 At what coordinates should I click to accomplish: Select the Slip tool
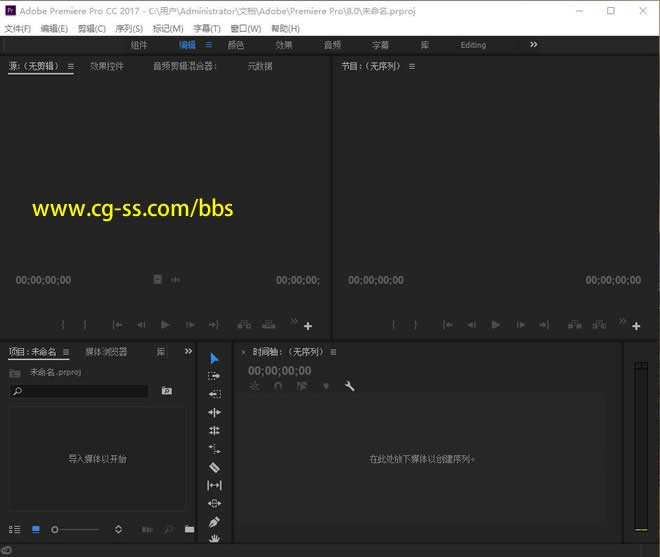[x=214, y=485]
